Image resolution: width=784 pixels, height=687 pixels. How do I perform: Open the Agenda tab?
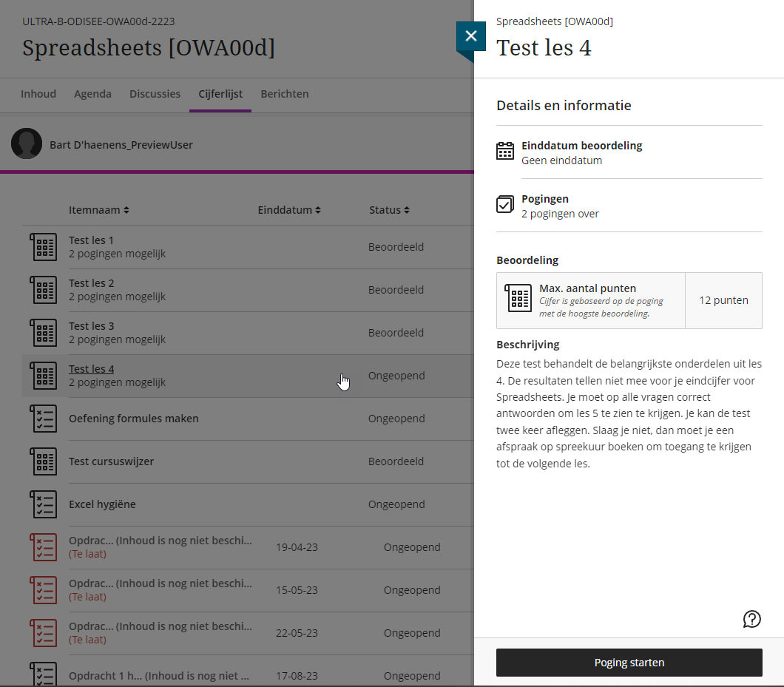92,94
